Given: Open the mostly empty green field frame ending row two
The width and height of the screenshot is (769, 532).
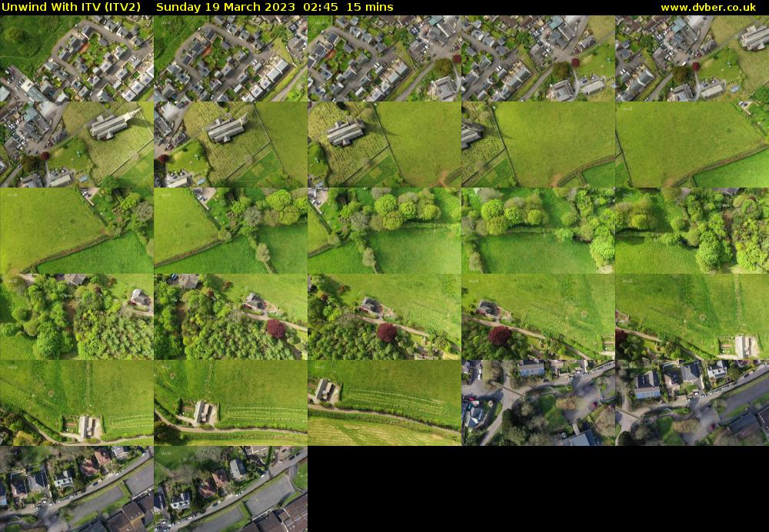Looking at the screenshot, I should (x=692, y=145).
